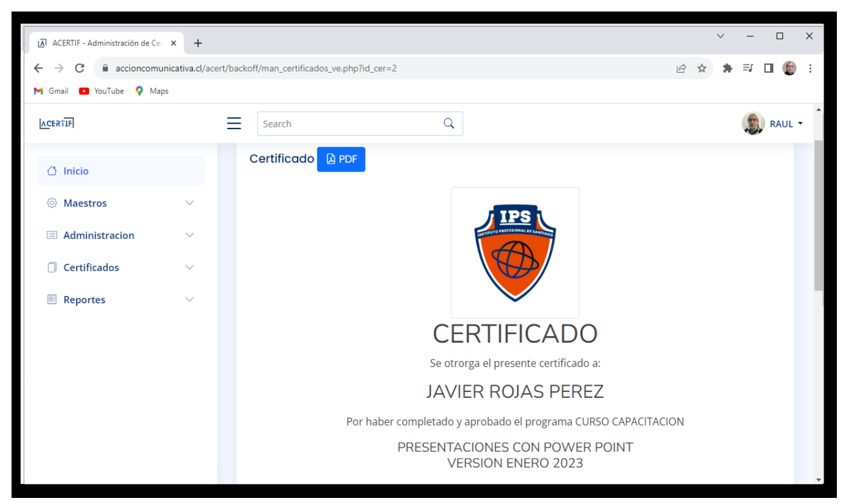
Task: Select the gear icon next to Maestros
Action: (52, 203)
